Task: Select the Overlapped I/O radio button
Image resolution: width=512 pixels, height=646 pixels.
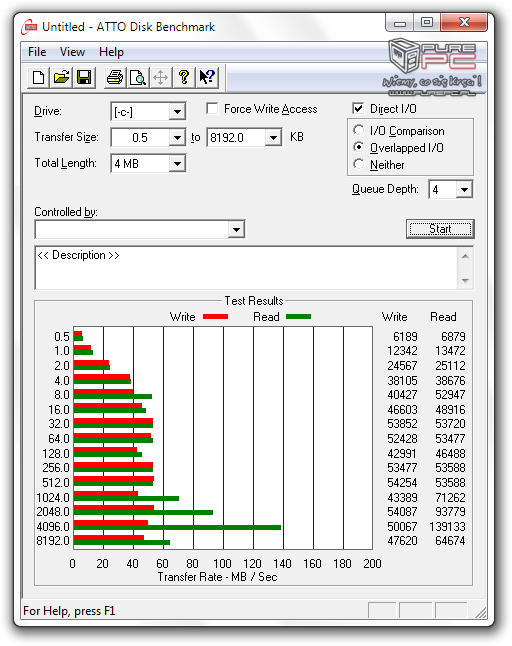Action: pyautogui.click(x=358, y=147)
